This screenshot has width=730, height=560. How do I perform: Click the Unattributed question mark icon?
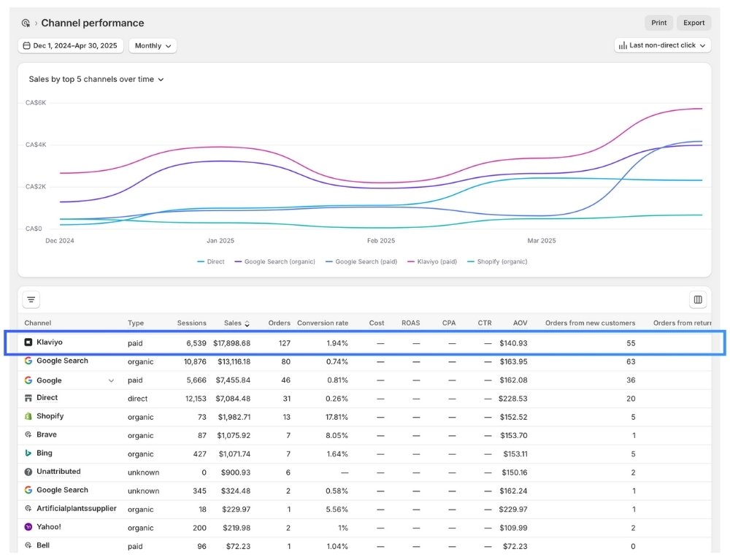28,472
